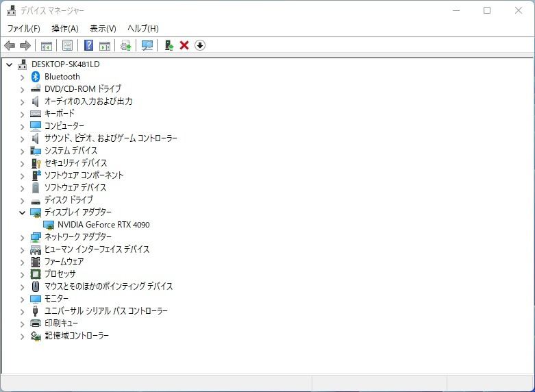Select NVIDIA GeForce RTX 4090 label
The image size is (535, 392).
tap(103, 225)
